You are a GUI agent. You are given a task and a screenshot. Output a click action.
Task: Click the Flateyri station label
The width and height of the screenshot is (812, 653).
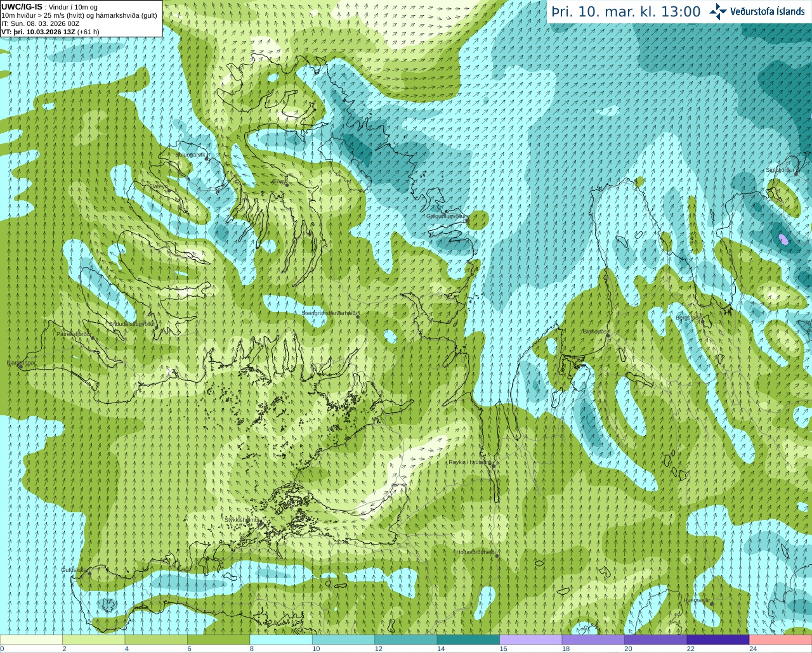[159, 186]
